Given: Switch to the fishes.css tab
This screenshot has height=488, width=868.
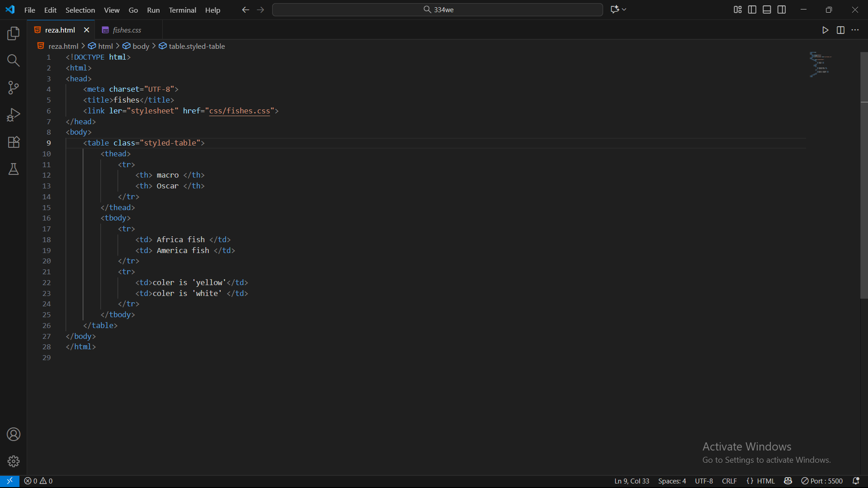Looking at the screenshot, I should (x=127, y=30).
